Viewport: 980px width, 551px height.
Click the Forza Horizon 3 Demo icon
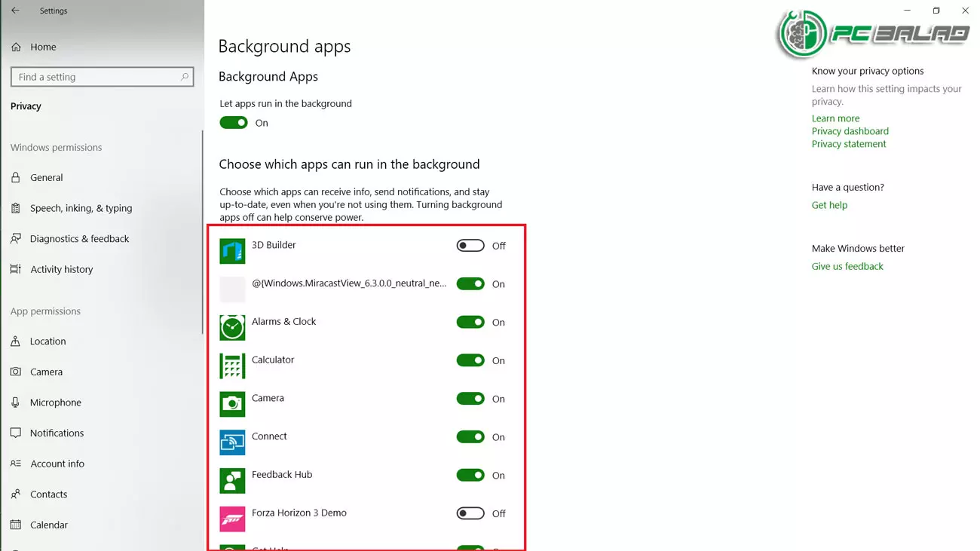coord(232,519)
